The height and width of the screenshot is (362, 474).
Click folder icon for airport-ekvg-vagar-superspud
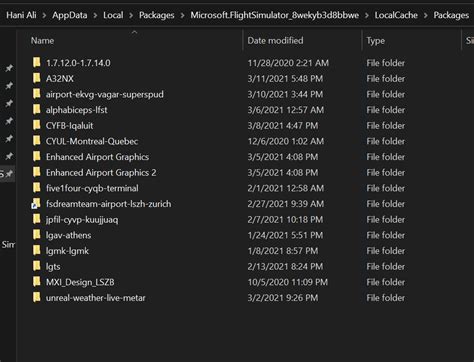point(37,94)
